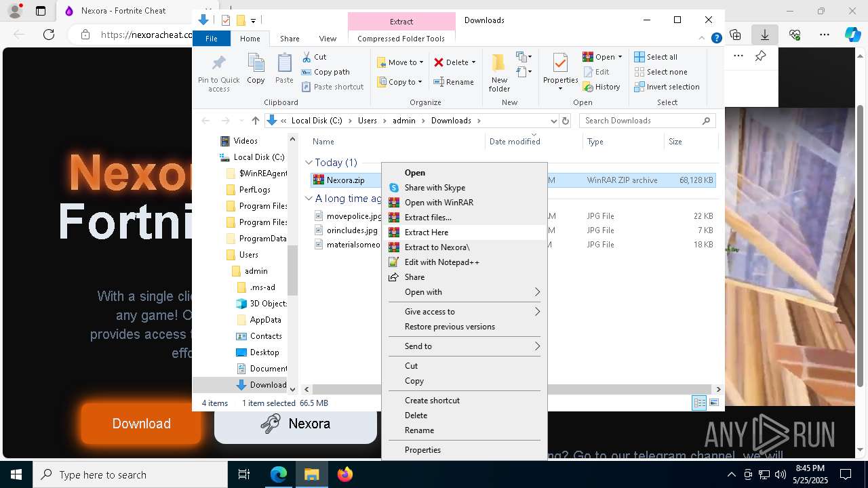
Task: Open Firefox from the taskbar
Action: [345, 474]
